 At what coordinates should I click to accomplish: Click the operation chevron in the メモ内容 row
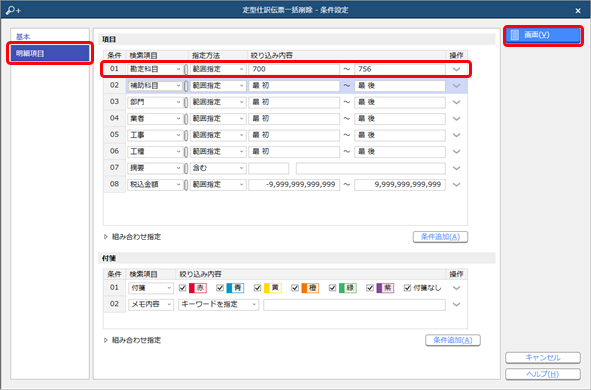coord(456,304)
